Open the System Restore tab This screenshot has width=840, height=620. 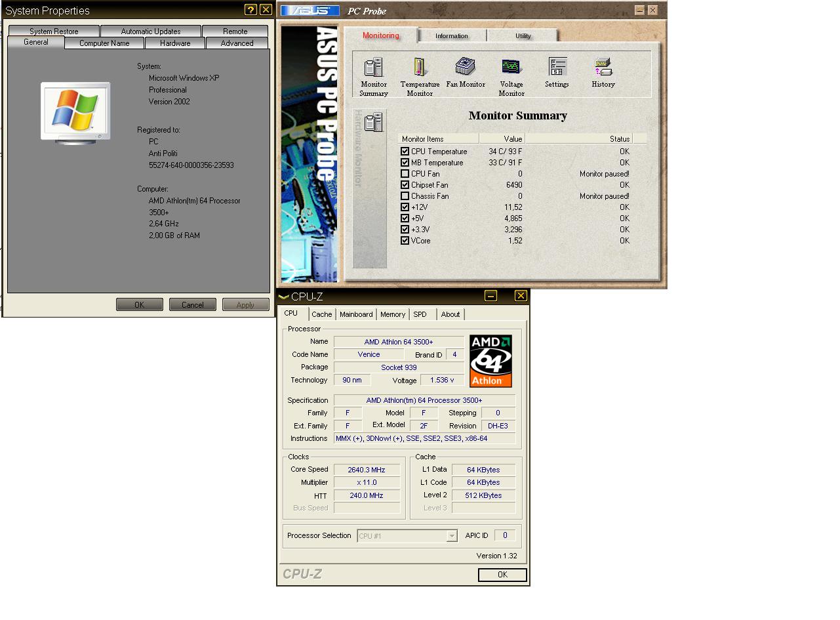coord(54,31)
